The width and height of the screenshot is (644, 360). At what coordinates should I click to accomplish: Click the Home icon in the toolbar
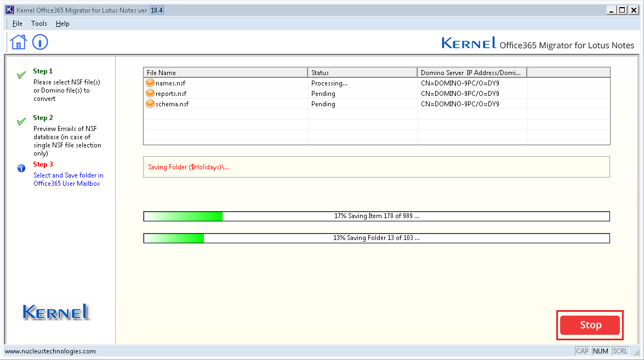(x=19, y=42)
